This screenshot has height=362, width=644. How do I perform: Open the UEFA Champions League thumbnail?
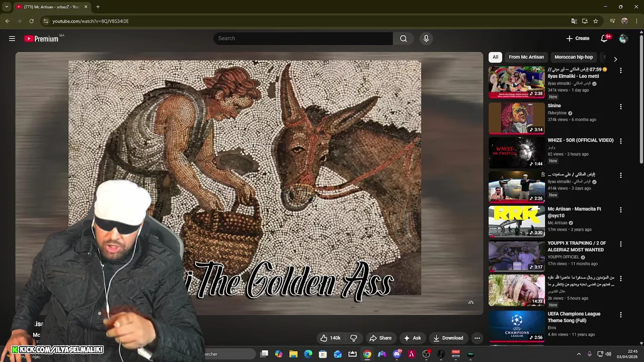click(x=517, y=326)
